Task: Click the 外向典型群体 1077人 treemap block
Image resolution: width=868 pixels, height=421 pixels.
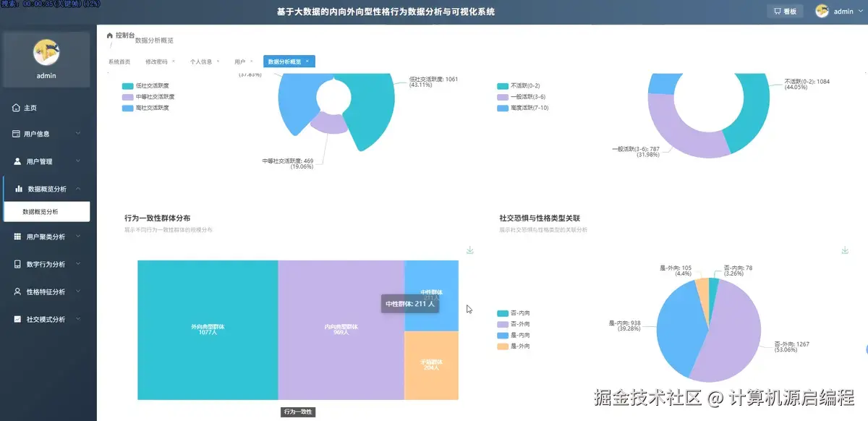Action: [208, 330]
